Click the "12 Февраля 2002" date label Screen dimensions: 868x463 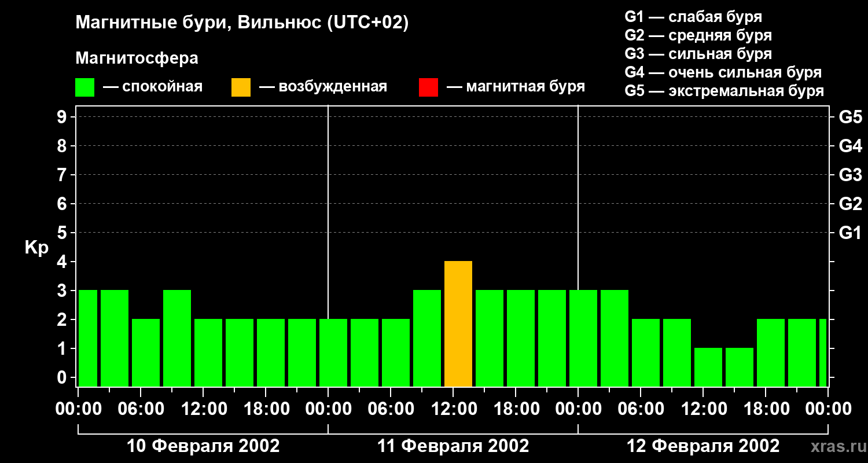[x=703, y=446]
